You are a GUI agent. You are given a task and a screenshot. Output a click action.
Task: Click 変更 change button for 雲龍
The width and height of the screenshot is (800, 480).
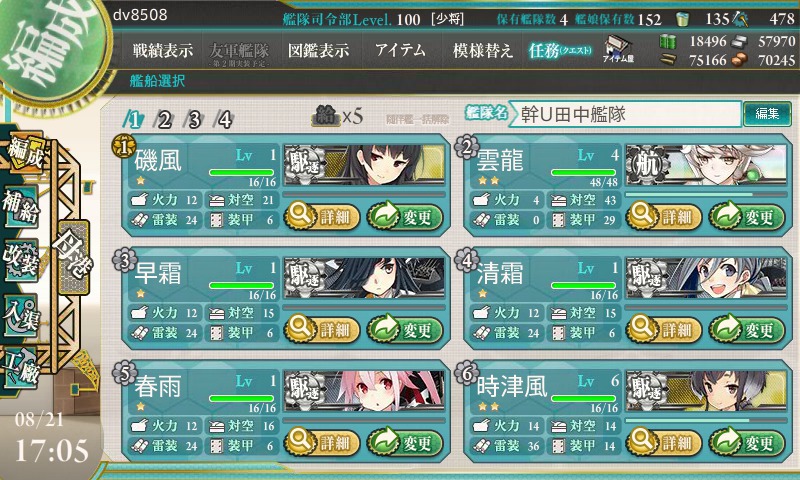click(x=746, y=217)
